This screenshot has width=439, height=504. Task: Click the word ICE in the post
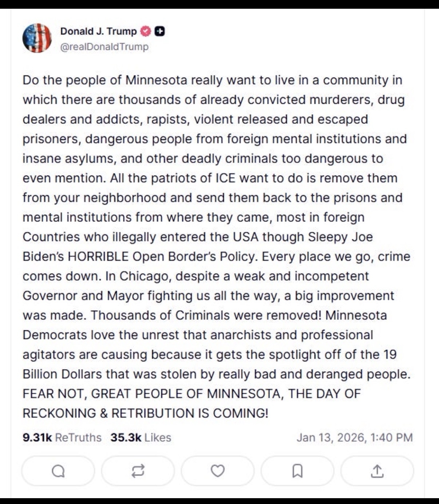(226, 178)
